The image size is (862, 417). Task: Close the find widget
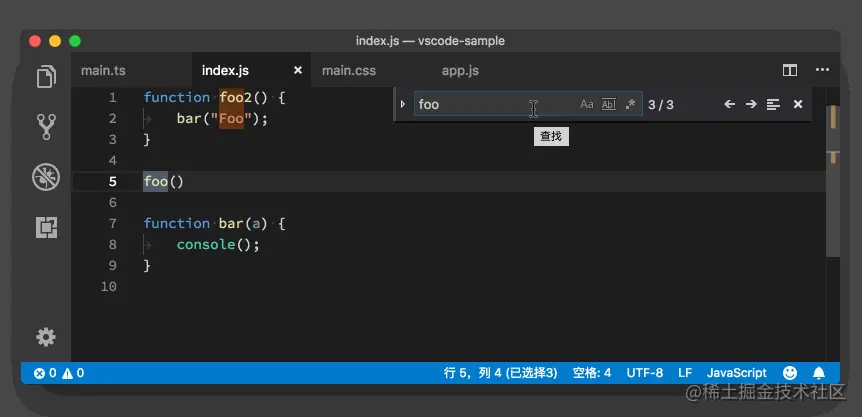click(x=798, y=104)
